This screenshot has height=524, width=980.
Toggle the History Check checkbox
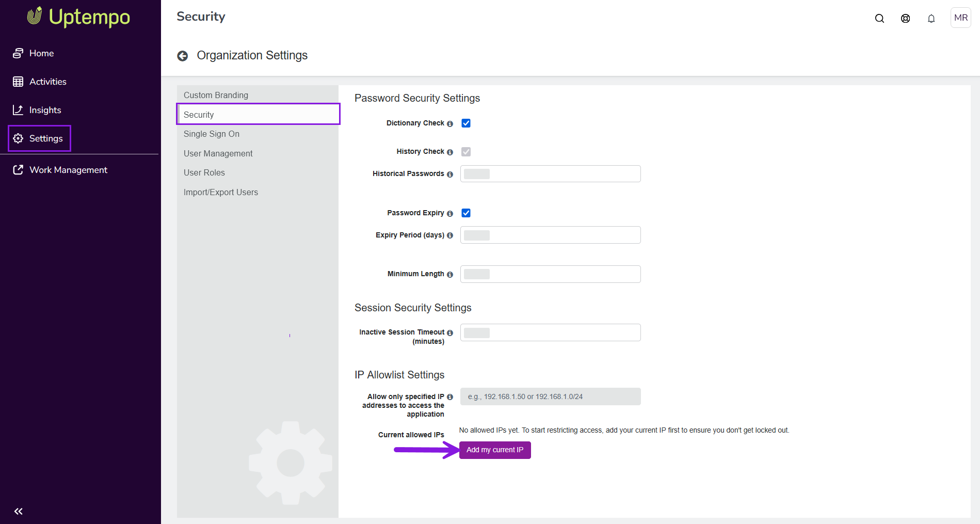point(466,152)
